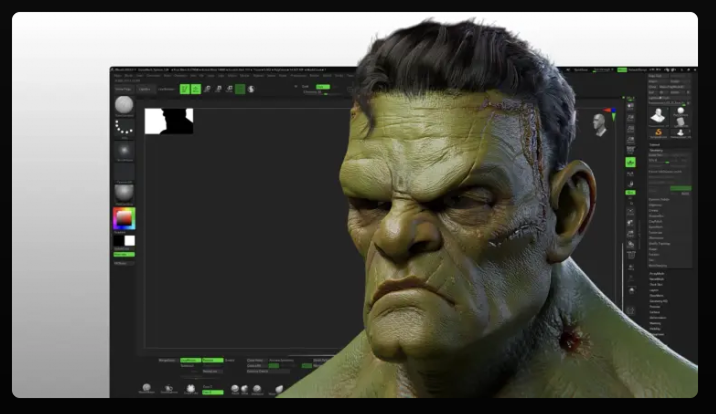
Task: Toggle the green Zadd button on top shelf
Action: (323, 87)
